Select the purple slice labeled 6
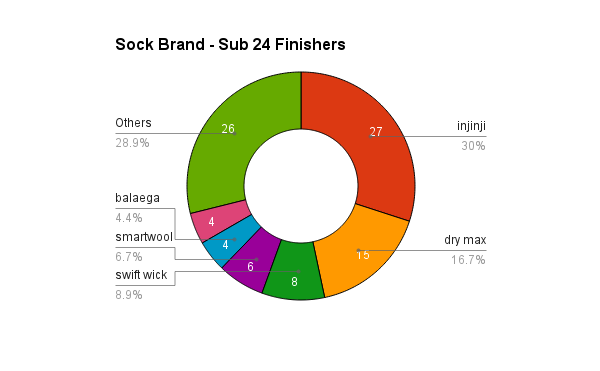The image size is (600, 371). click(251, 262)
